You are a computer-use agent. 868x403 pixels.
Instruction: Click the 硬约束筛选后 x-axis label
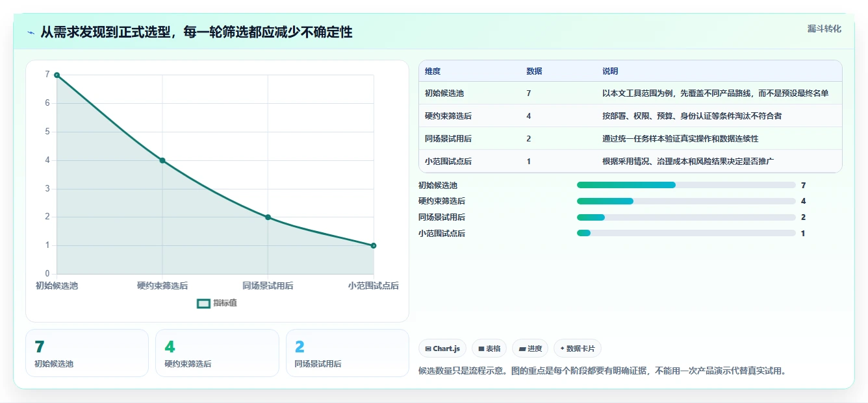[x=162, y=286]
